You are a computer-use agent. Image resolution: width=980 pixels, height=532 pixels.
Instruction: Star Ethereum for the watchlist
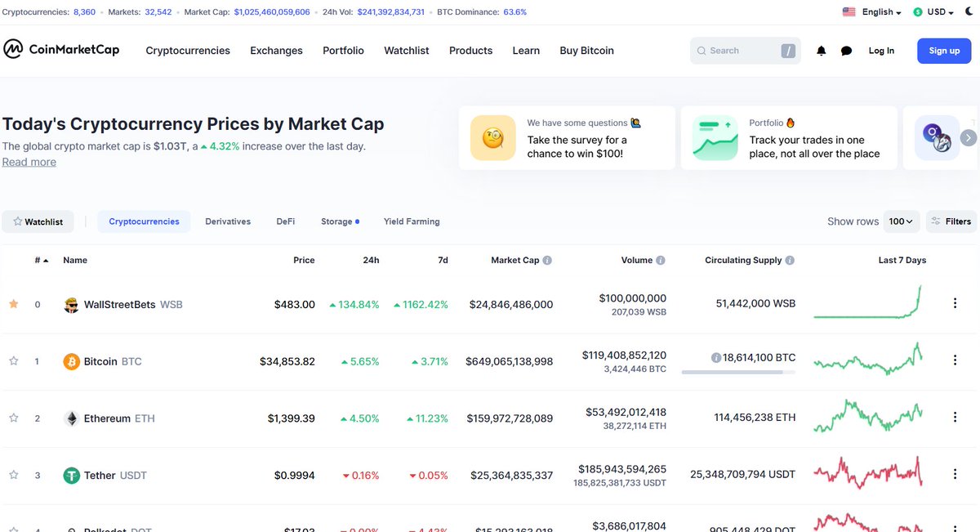click(13, 418)
